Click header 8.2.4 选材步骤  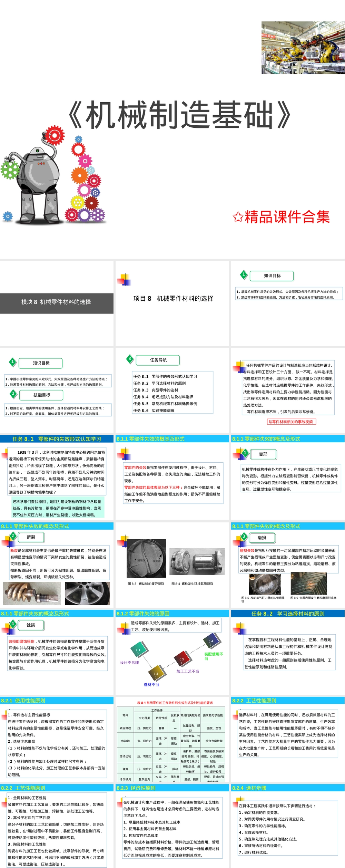[288, 788]
